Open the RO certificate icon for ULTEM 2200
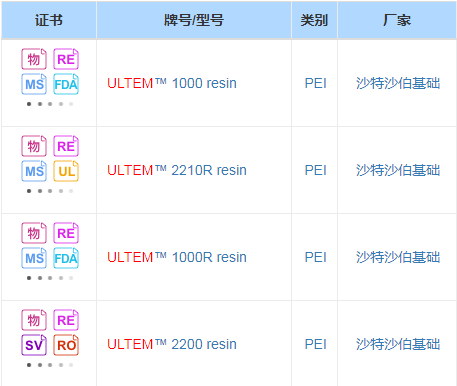This screenshot has height=386, width=457. pyautogui.click(x=66, y=345)
